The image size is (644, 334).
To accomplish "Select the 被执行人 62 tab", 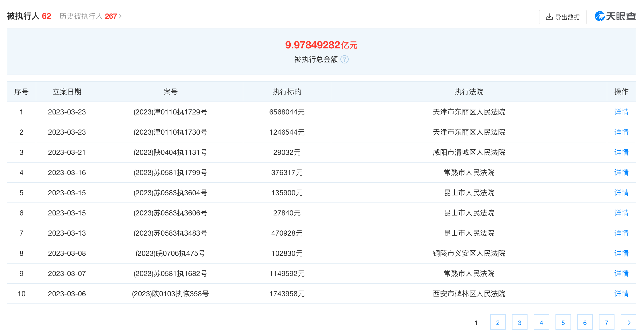I will pyautogui.click(x=29, y=16).
